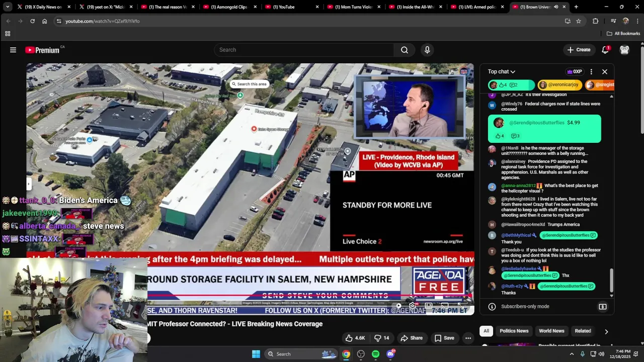
Task: Save the video to a playlist
Action: (x=444, y=338)
